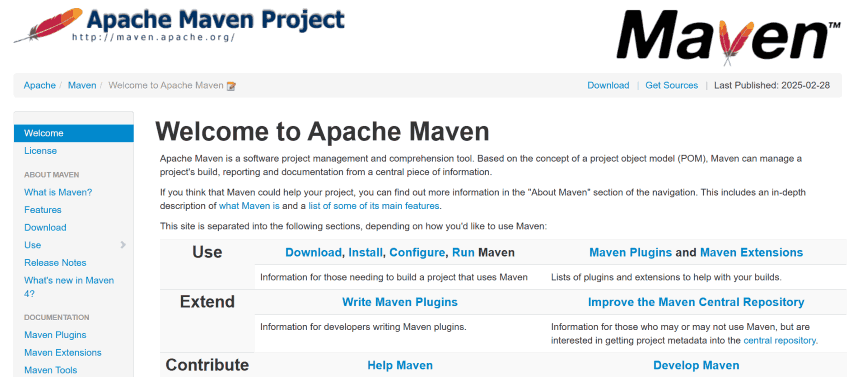Click the Run link in the Use row
The width and height of the screenshot is (854, 377).
point(463,253)
